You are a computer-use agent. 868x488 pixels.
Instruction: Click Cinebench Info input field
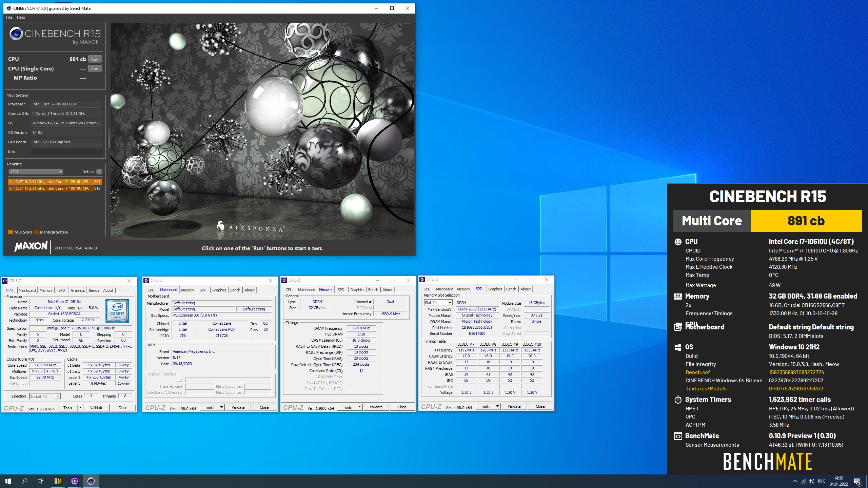point(66,151)
